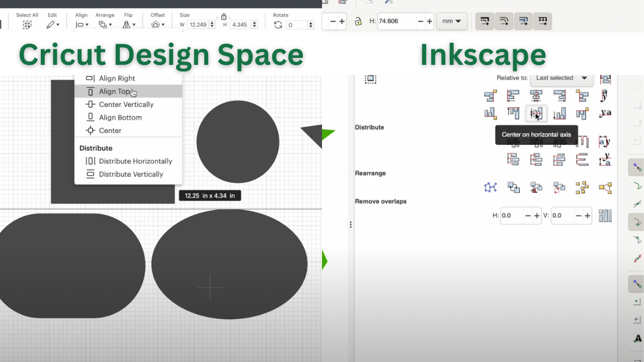Open the Relative to dropdown
This screenshot has width=644, height=362.
click(561, 78)
